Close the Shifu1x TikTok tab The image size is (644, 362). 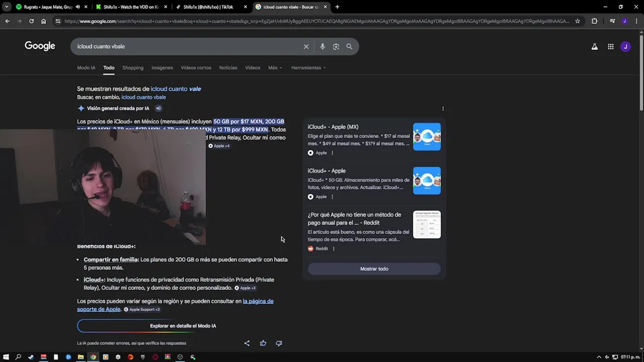click(x=245, y=7)
